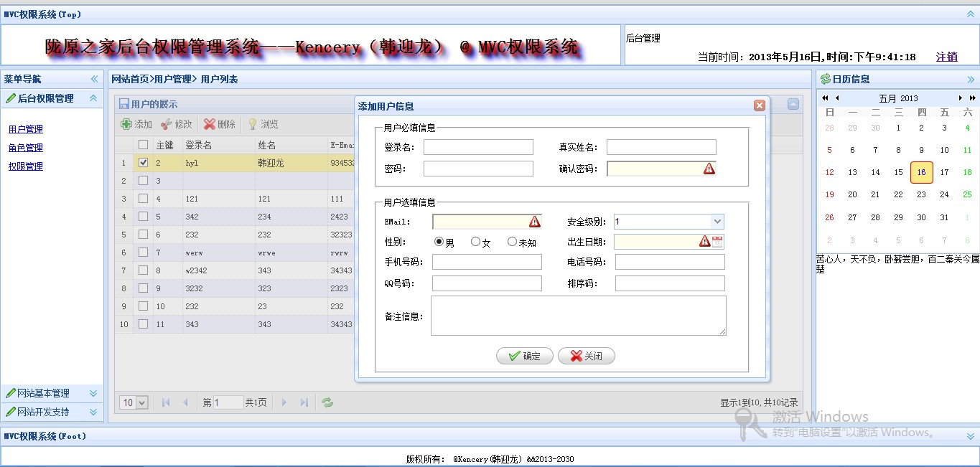980x467 pixels.
Task: Open 角色管理 in the navigation menu
Action: (x=26, y=148)
